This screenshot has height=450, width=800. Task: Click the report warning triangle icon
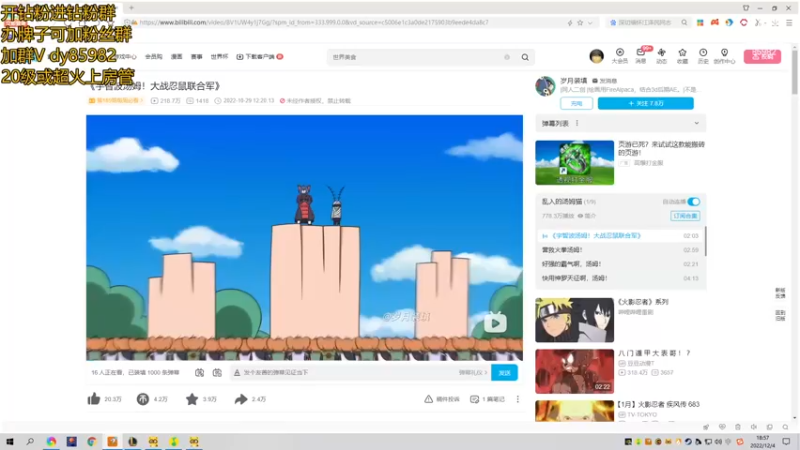coord(429,399)
